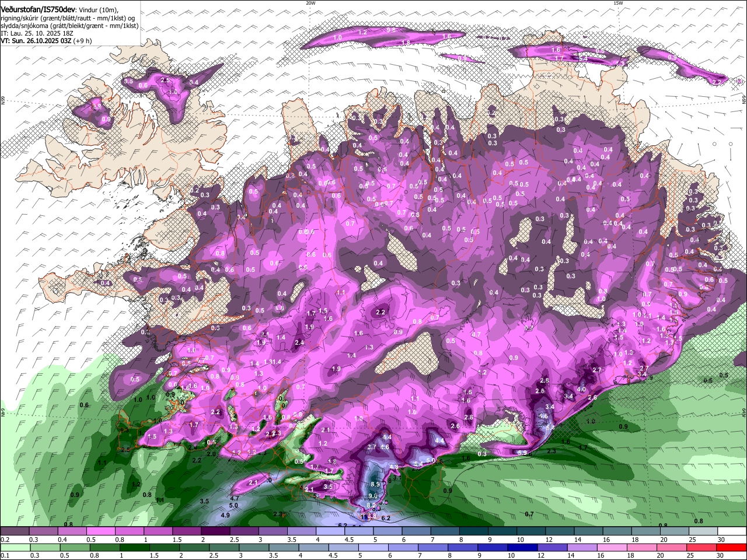This screenshot has height=560, width=747.
Task: Click the "4.0" value in southeast Iceland
Action: pyautogui.click(x=581, y=389)
